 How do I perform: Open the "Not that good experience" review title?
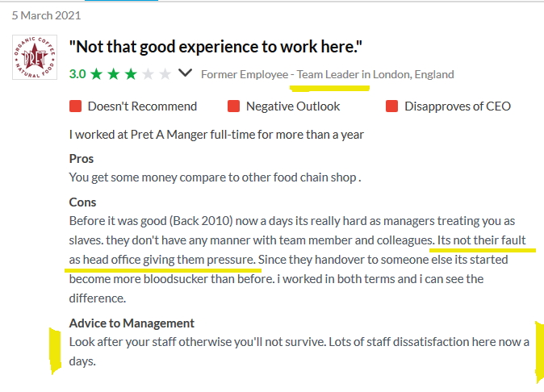(x=216, y=48)
